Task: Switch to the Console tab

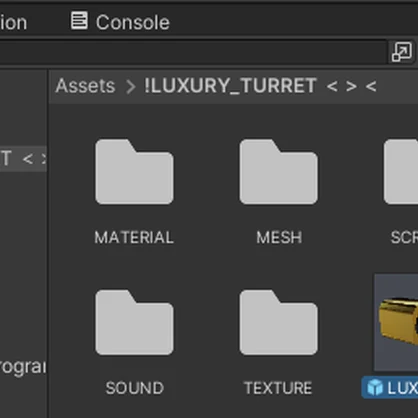Action: tap(121, 22)
